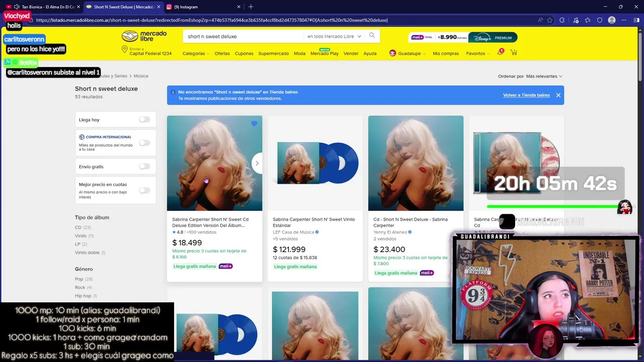Click the Guadalupe profile avatar icon
Screen dimensions: 644x362
[392, 53]
